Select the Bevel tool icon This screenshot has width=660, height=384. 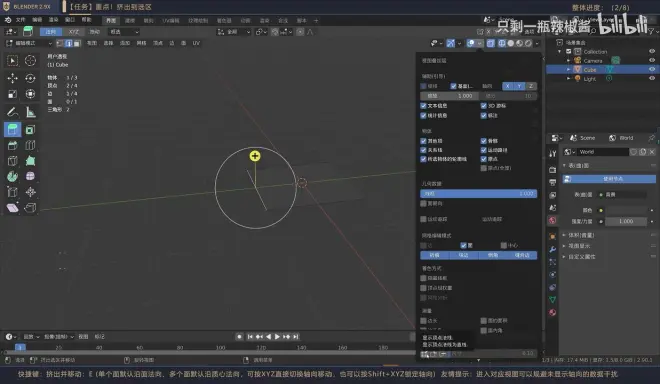pyautogui.click(x=12, y=145)
